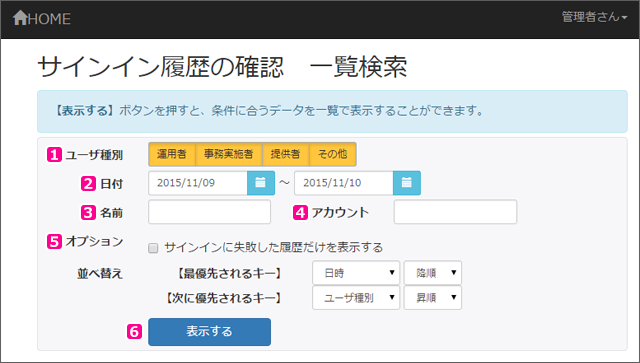Open the 降順 sort order dropdown

point(433,273)
